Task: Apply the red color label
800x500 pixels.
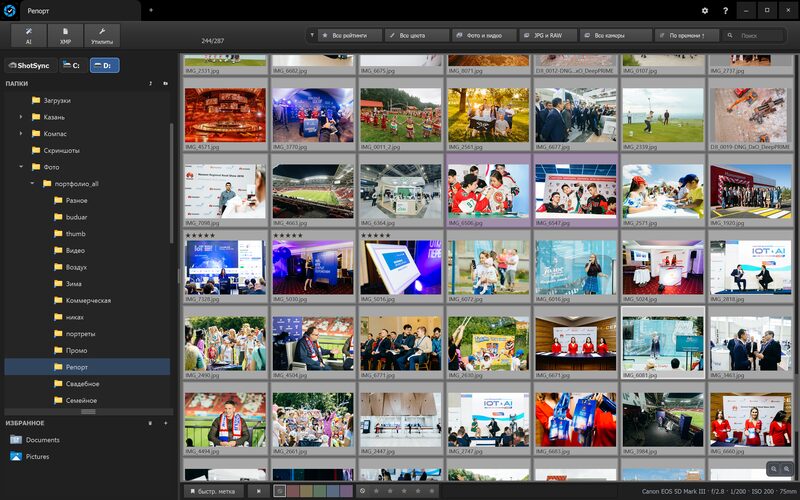Action: [293, 491]
